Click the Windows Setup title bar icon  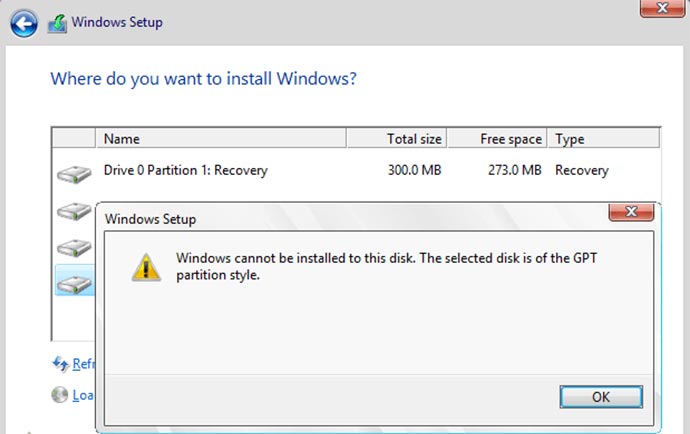point(59,22)
